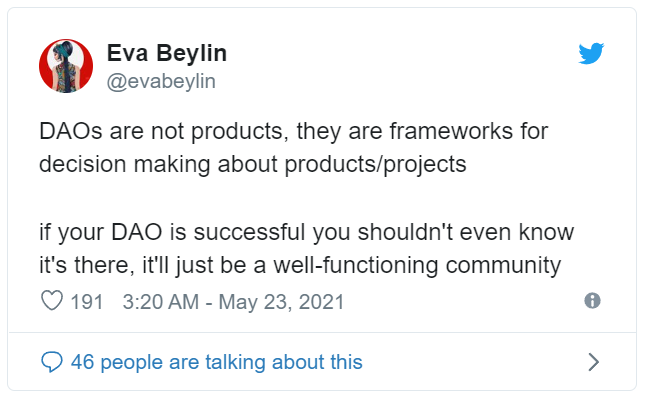Open the Eva Beylin display name

[x=167, y=54]
